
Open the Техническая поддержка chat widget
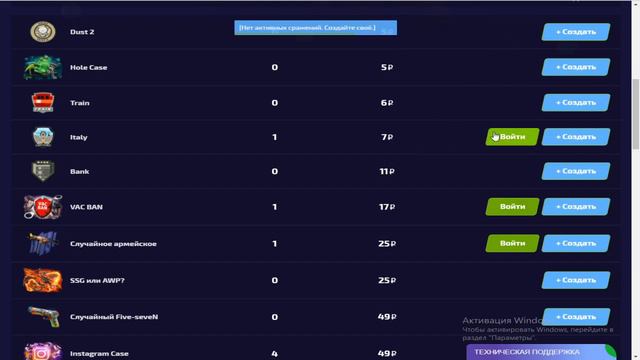pos(541,352)
